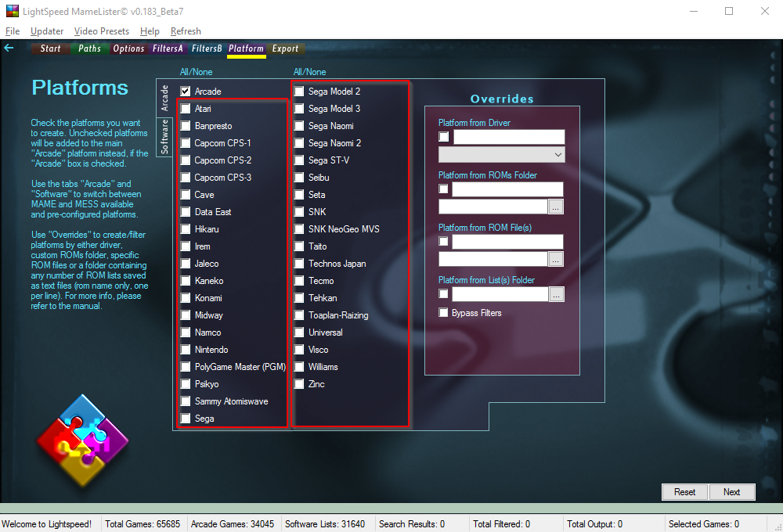Click 'Selected Games: 0' in status bar
This screenshot has width=783, height=532.
point(704,524)
